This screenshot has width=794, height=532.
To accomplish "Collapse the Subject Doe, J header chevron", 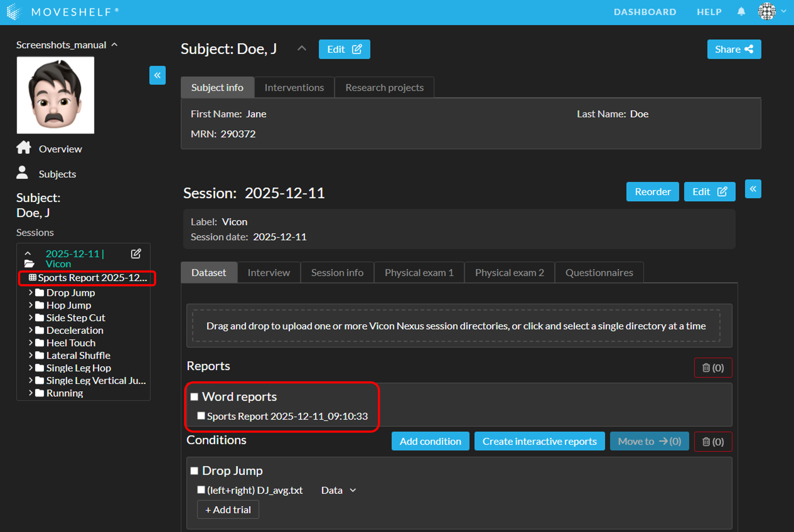I will coord(302,49).
